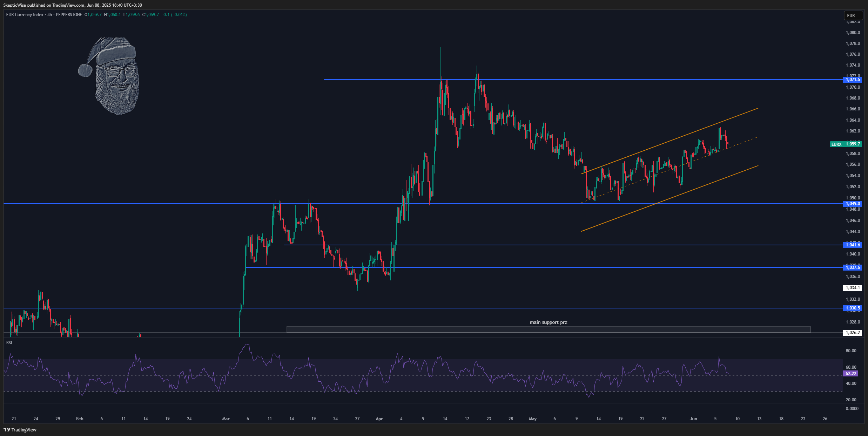Click the -0.1 (-0.01%) change value
This screenshot has height=436, width=868.
[x=174, y=15]
